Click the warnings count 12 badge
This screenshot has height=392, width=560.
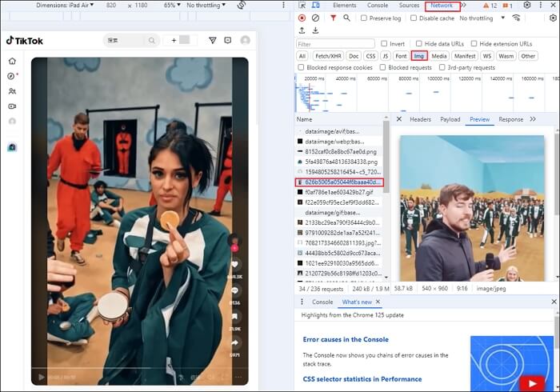pos(490,6)
